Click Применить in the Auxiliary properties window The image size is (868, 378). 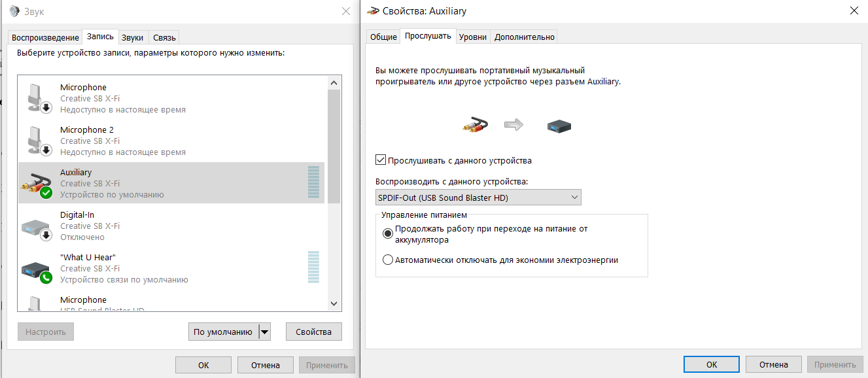tap(835, 364)
